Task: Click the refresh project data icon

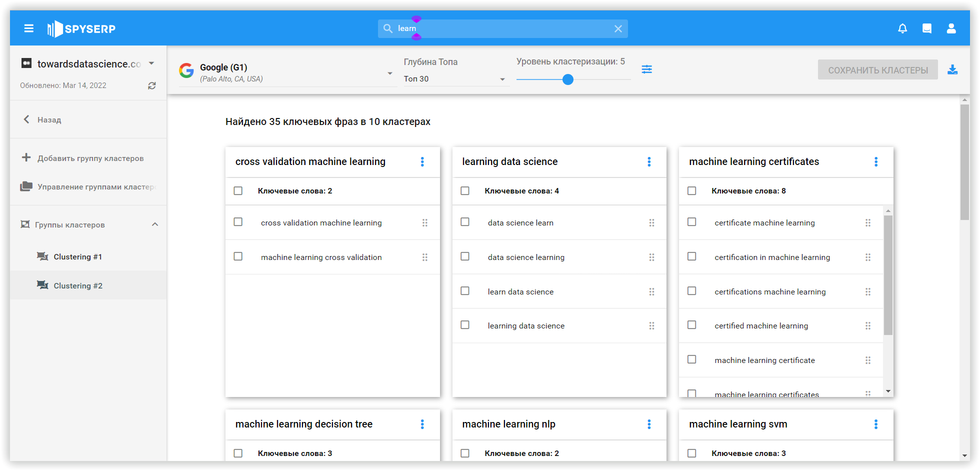Action: click(x=152, y=85)
